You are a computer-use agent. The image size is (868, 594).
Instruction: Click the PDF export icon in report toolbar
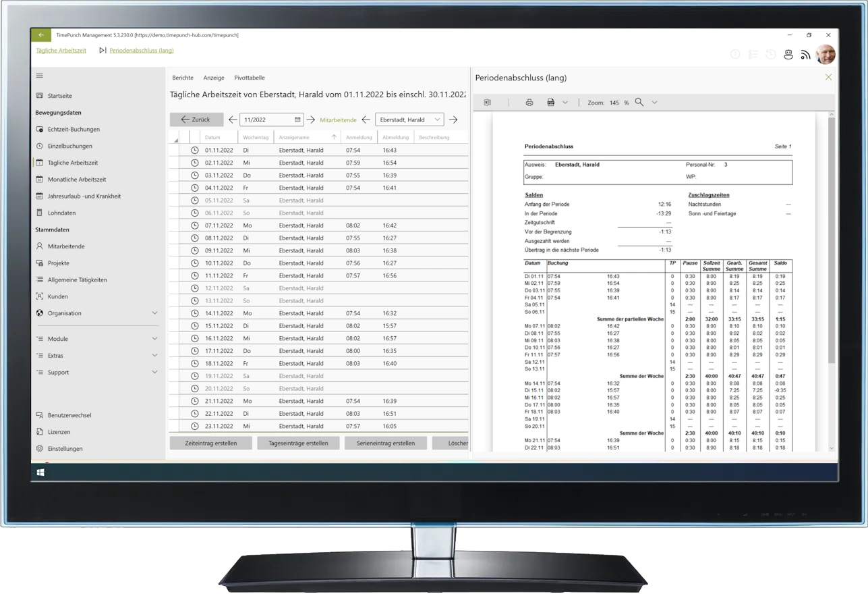click(x=551, y=103)
